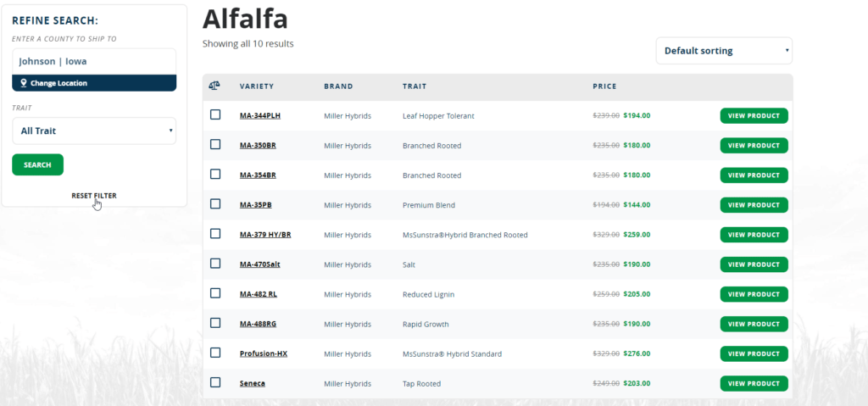Tick the compare checkbox for MA-350BR

pyautogui.click(x=215, y=145)
